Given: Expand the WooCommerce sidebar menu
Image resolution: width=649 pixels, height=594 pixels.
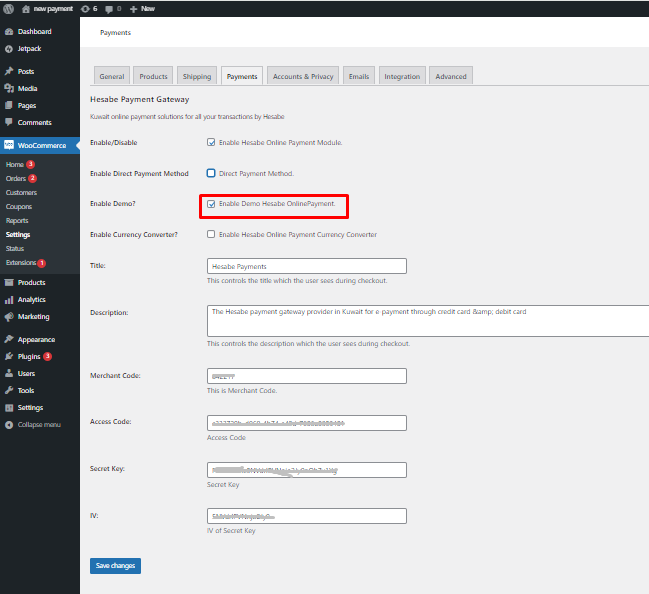Looking at the screenshot, I should pyautogui.click(x=39, y=145).
